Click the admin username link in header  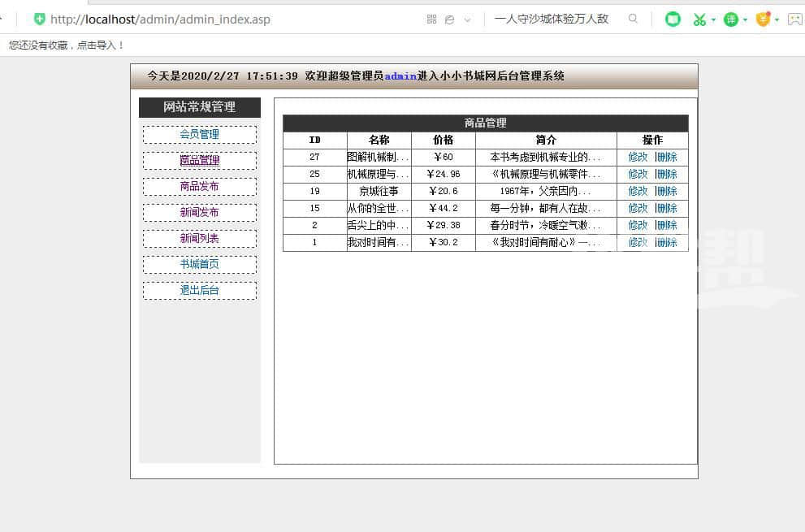click(400, 76)
